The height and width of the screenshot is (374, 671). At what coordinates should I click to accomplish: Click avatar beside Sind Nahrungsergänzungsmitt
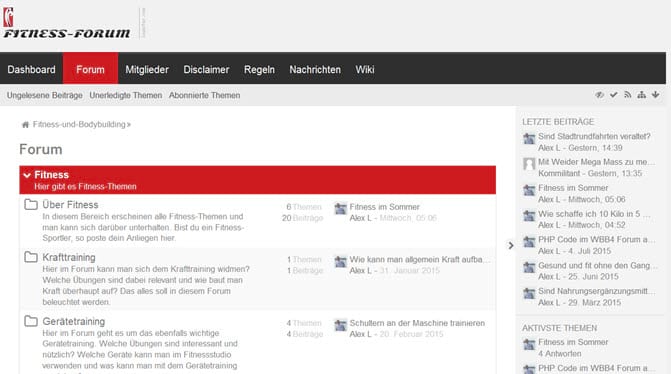pos(529,293)
